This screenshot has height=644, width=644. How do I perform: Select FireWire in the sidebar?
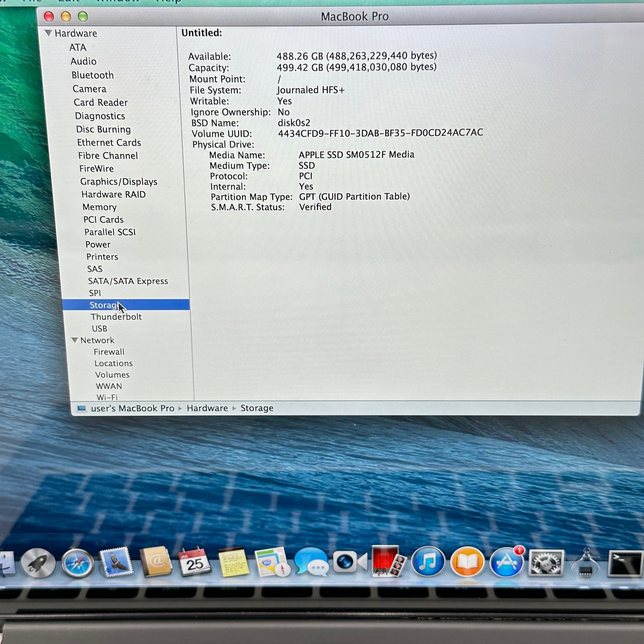pyautogui.click(x=96, y=168)
